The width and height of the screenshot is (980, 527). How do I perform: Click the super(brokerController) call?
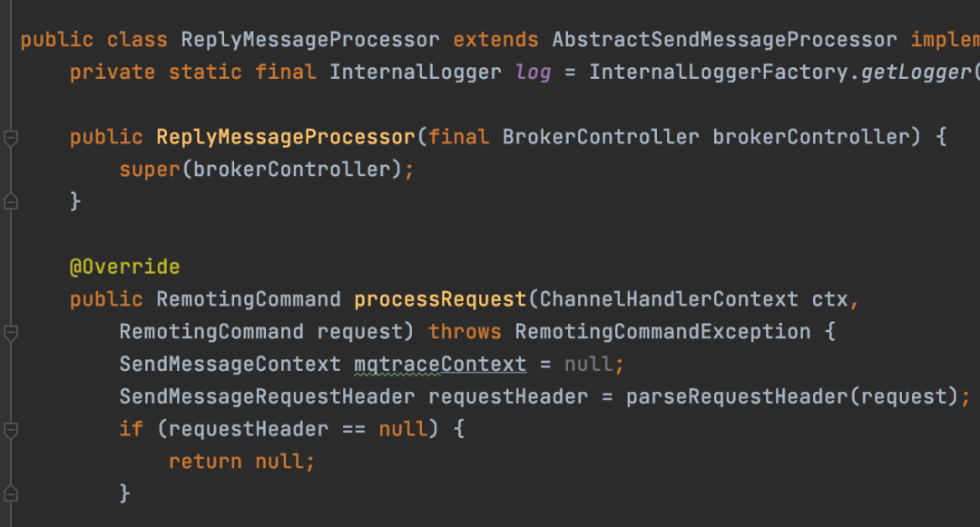click(260, 170)
